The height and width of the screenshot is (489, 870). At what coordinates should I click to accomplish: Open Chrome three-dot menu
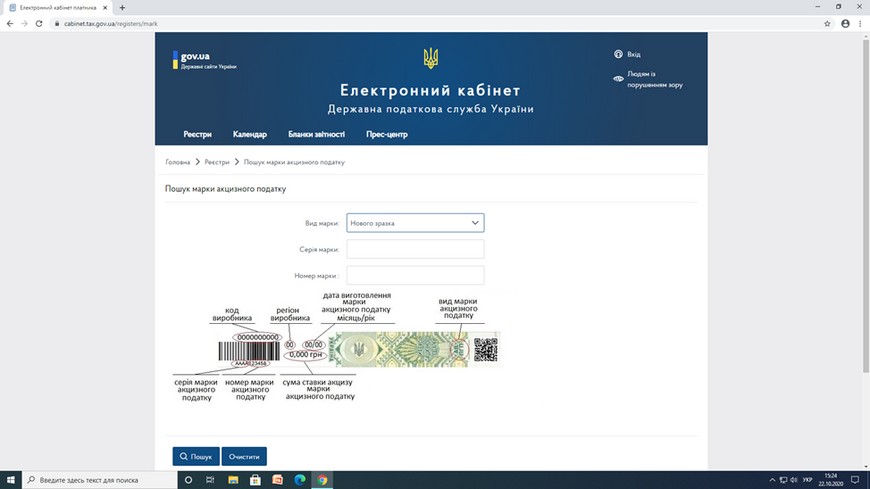coord(859,22)
